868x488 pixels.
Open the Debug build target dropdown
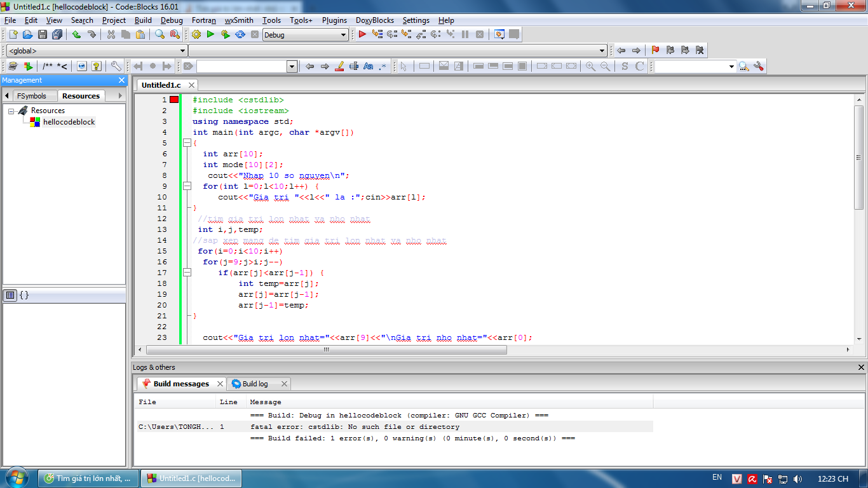[x=343, y=35]
